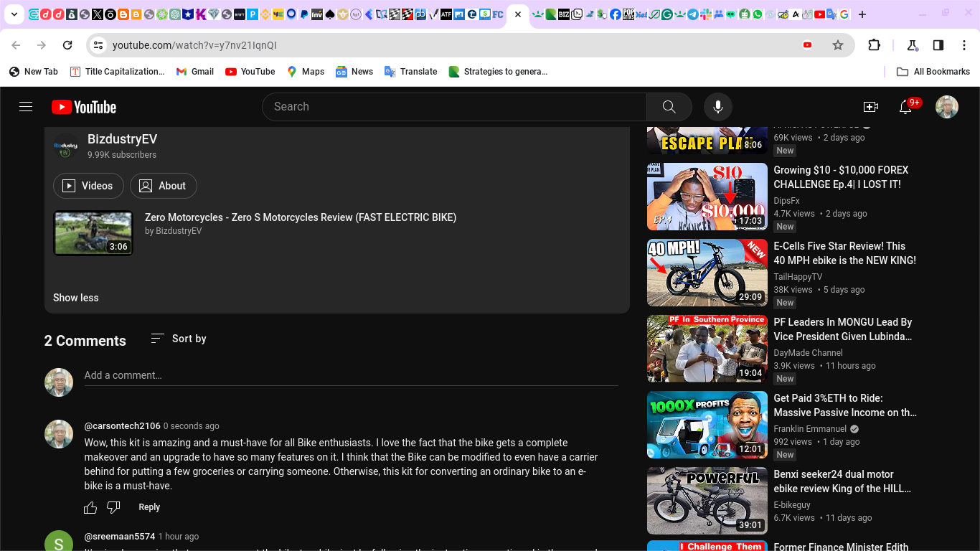The image size is (980, 551).
Task: Play Get Paid 3%ETH to Ride thumbnail
Action: pos(707,425)
